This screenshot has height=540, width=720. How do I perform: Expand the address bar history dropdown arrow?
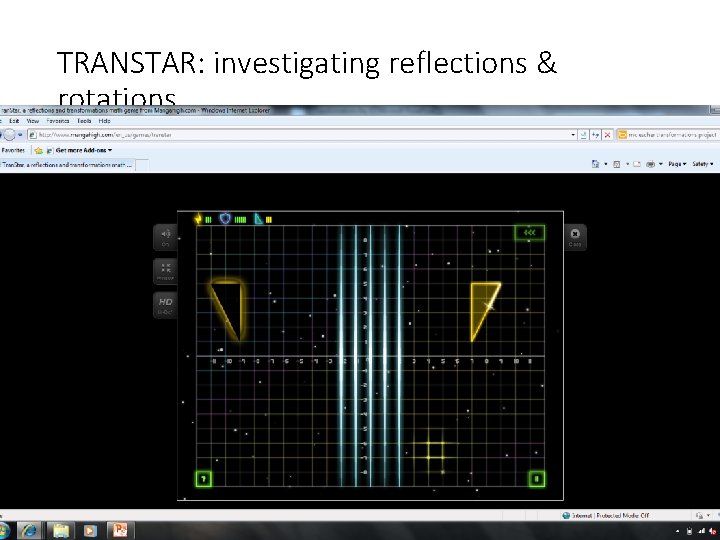pos(573,135)
